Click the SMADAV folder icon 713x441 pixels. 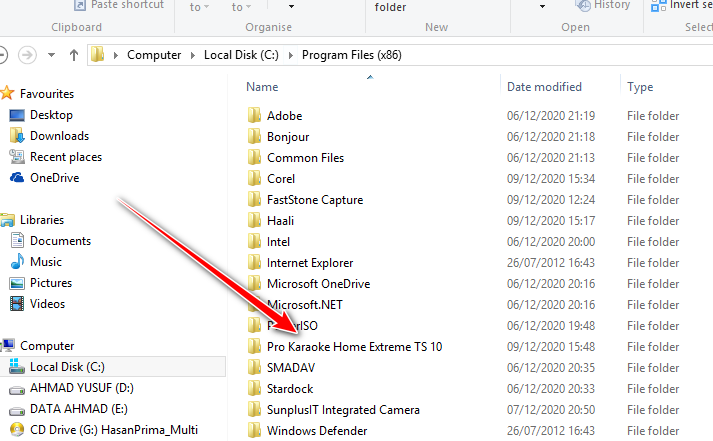click(x=254, y=367)
